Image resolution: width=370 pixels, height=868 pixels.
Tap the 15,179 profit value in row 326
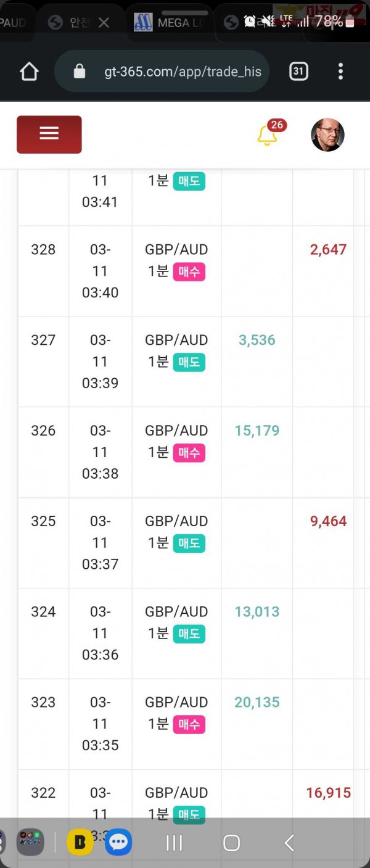tap(257, 431)
